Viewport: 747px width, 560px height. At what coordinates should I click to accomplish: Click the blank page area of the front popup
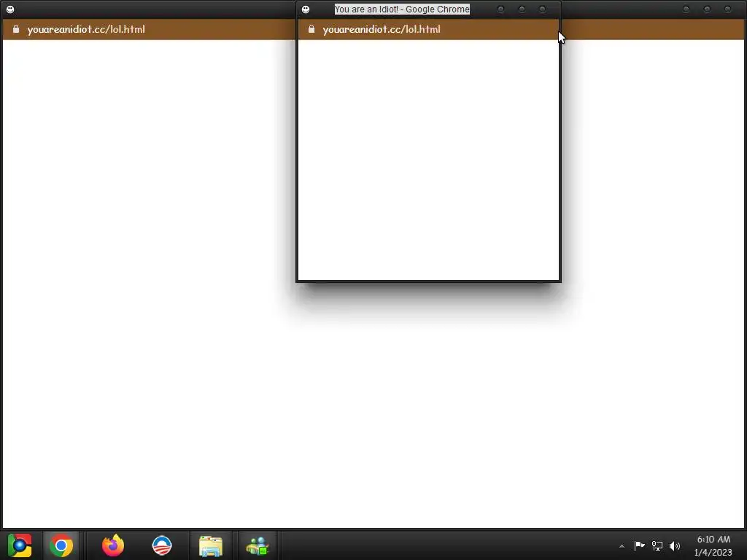pyautogui.click(x=428, y=160)
